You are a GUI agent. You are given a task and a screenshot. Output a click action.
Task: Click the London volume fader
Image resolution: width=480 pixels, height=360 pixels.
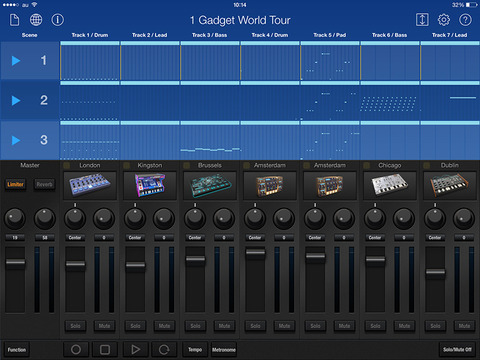(x=75, y=265)
